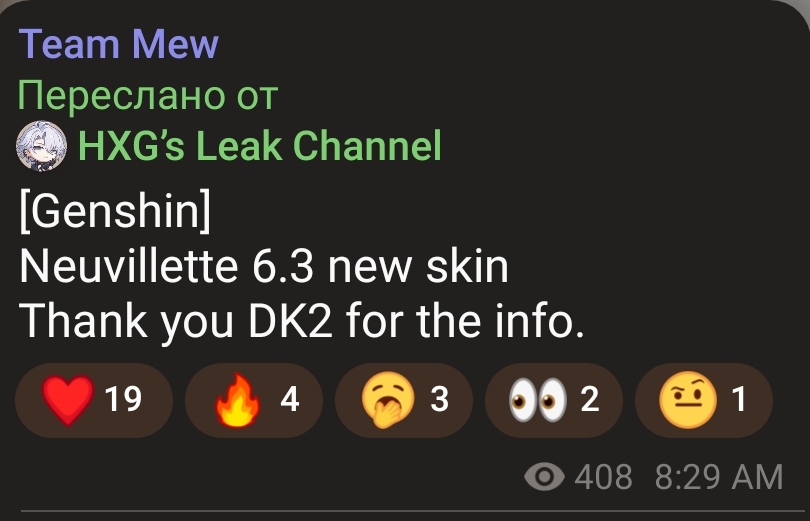Tap the fire reaction count 4
Viewport: 810px width, 521px height.
[x=290, y=400]
